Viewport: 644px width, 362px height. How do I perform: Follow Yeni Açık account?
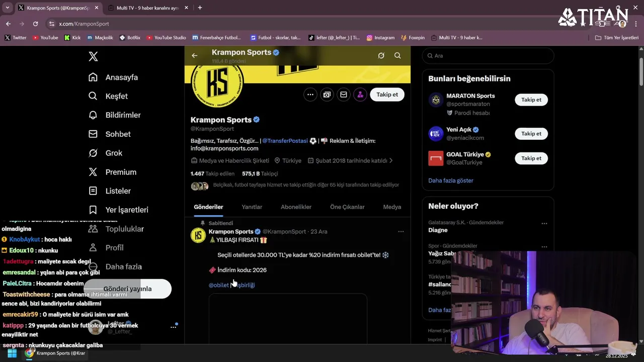531,134
